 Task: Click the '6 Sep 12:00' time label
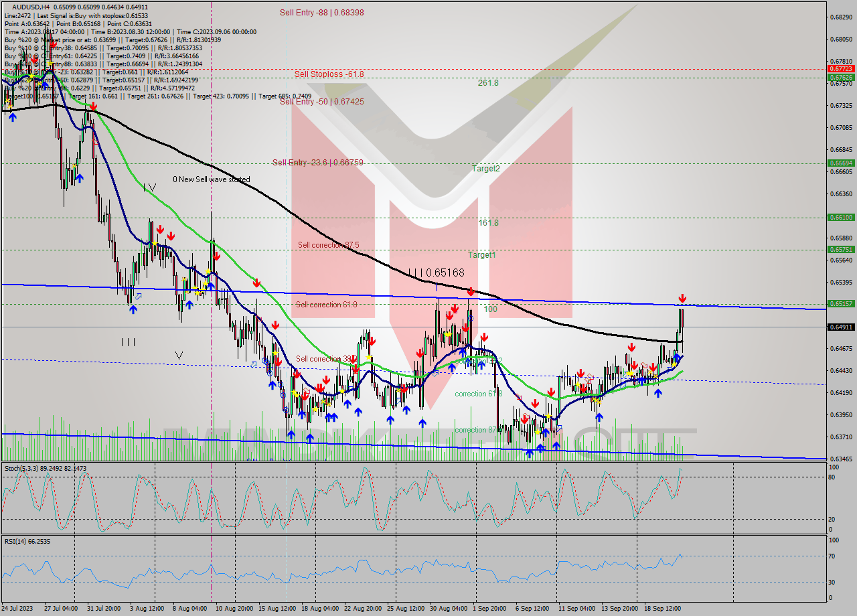click(x=532, y=609)
